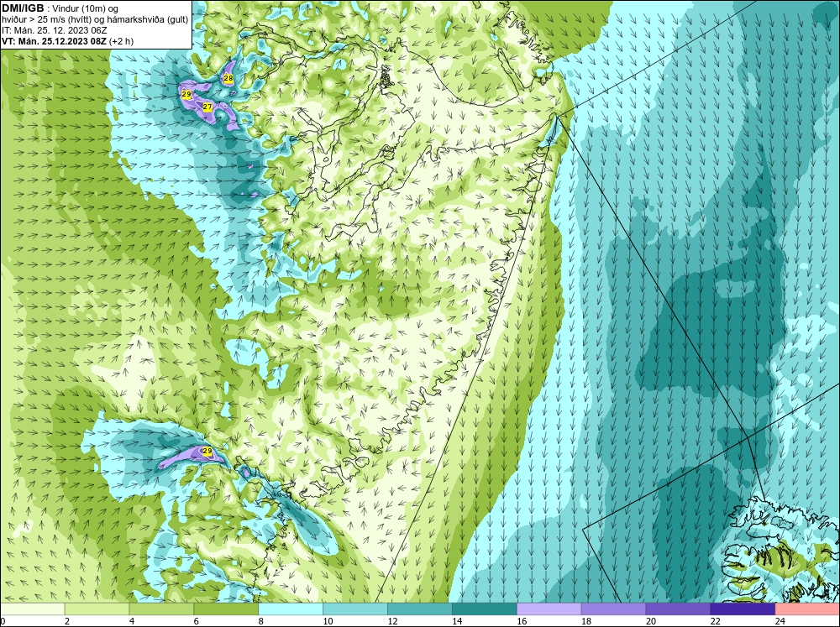Click the legend scale number "20"
The height and width of the screenshot is (627, 840).
(651, 621)
